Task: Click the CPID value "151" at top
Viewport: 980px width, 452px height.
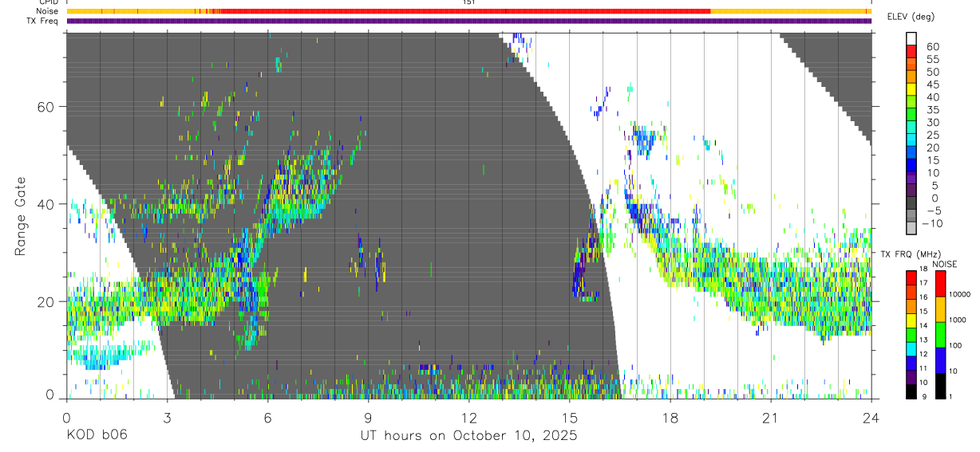Action: pyautogui.click(x=469, y=2)
